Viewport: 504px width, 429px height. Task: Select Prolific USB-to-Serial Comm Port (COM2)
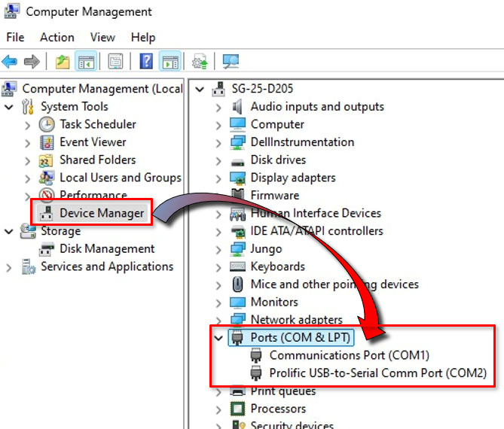377,373
